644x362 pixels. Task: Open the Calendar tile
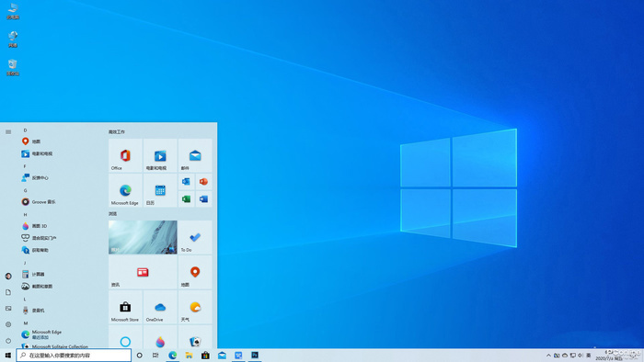coord(160,190)
